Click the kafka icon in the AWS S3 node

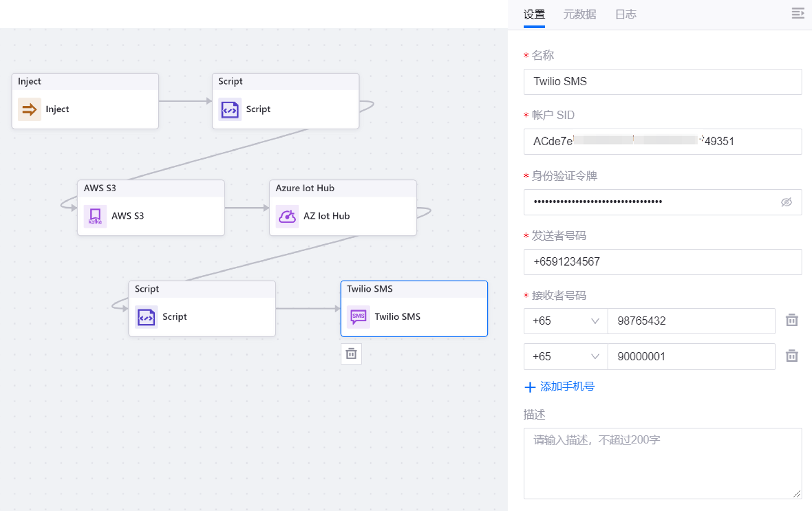(x=95, y=216)
